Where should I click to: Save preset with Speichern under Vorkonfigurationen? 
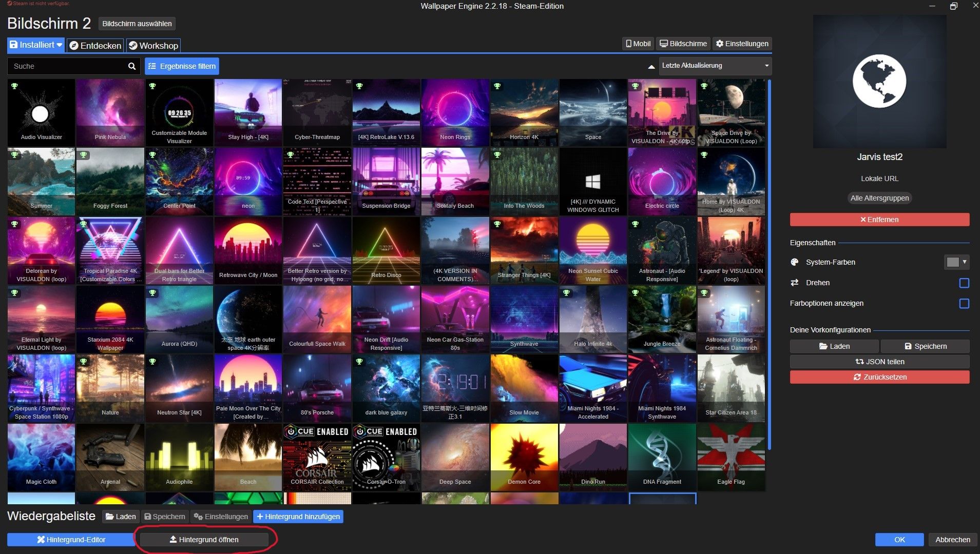926,346
